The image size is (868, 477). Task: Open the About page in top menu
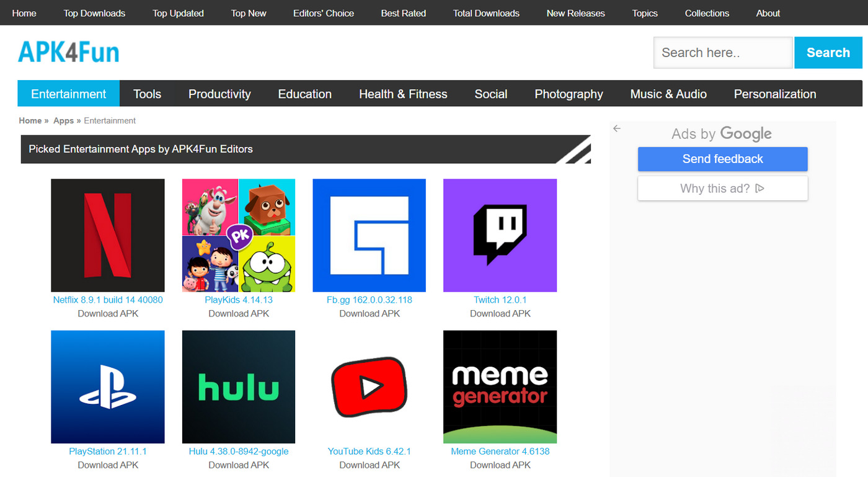pyautogui.click(x=768, y=13)
